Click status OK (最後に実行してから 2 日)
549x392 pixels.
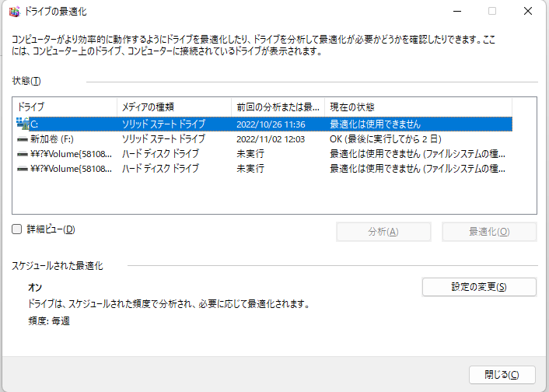click(386, 139)
